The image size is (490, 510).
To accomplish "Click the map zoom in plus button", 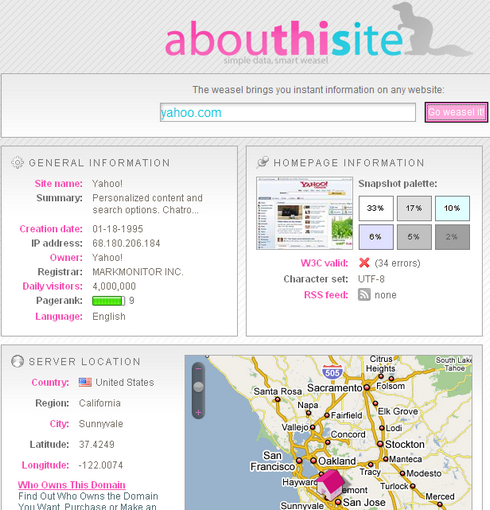I will [198, 413].
